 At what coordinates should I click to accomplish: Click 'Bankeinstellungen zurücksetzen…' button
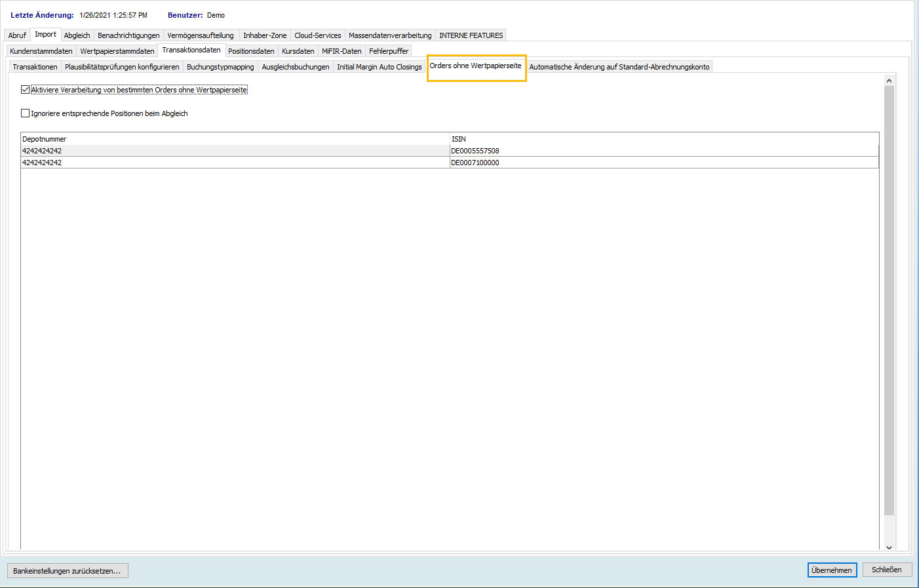tap(68, 571)
